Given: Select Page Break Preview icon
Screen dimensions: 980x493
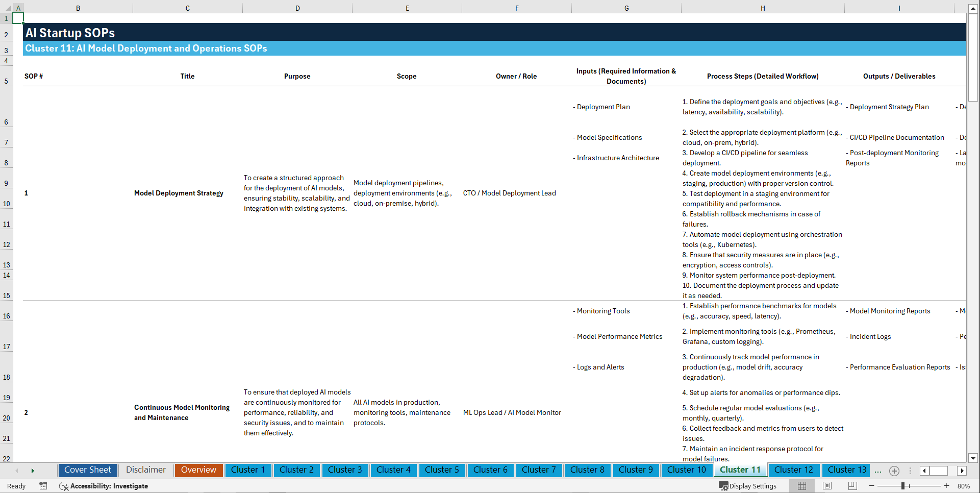Looking at the screenshot, I should (x=852, y=486).
